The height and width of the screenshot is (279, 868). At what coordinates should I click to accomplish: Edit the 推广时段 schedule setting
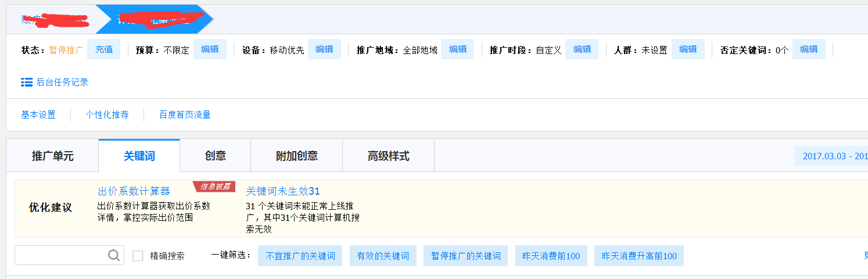pos(582,49)
